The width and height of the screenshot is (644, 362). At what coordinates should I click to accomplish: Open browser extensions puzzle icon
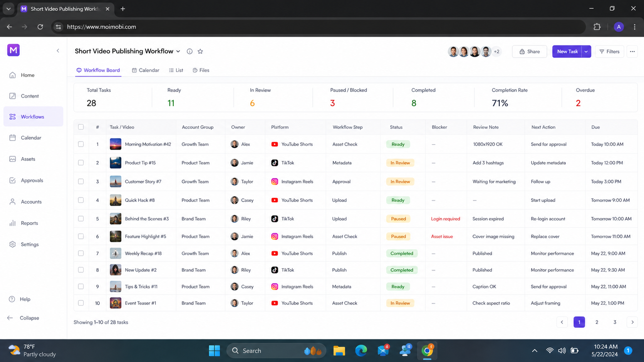click(597, 27)
